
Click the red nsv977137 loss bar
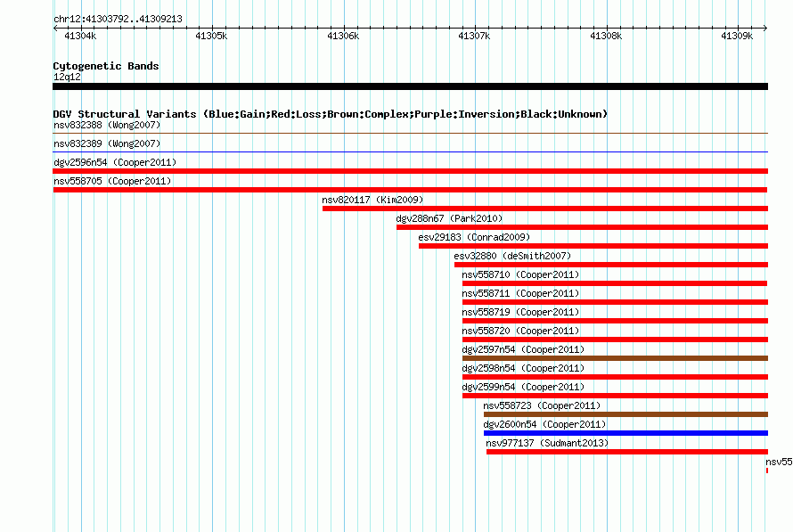627,452
